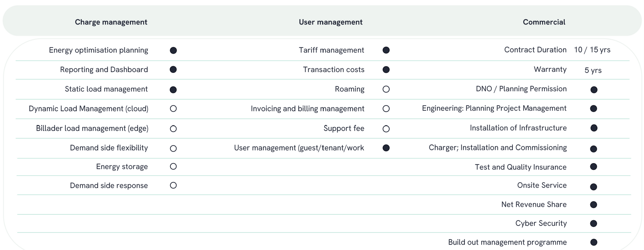Click the filled dot for Energy optimisation planning
The width and height of the screenshot is (644, 250).
173,50
